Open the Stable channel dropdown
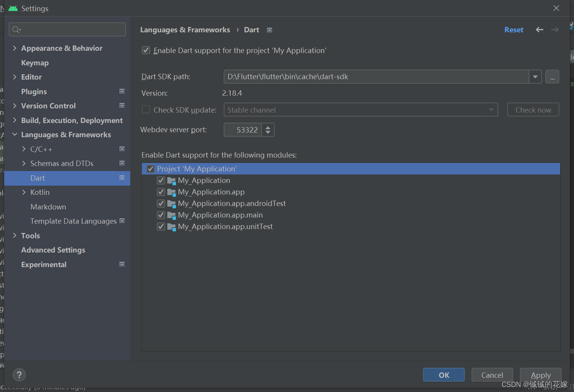The width and height of the screenshot is (574, 392). point(361,110)
